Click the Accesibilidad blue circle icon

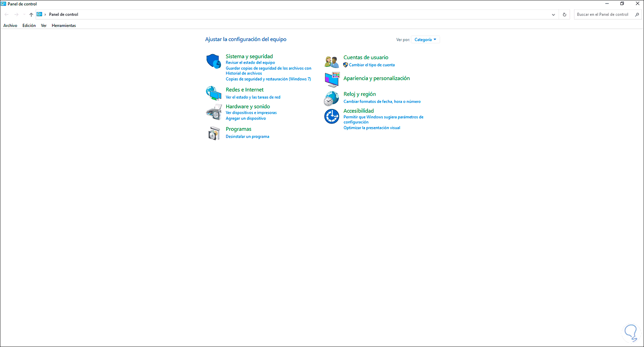click(331, 116)
